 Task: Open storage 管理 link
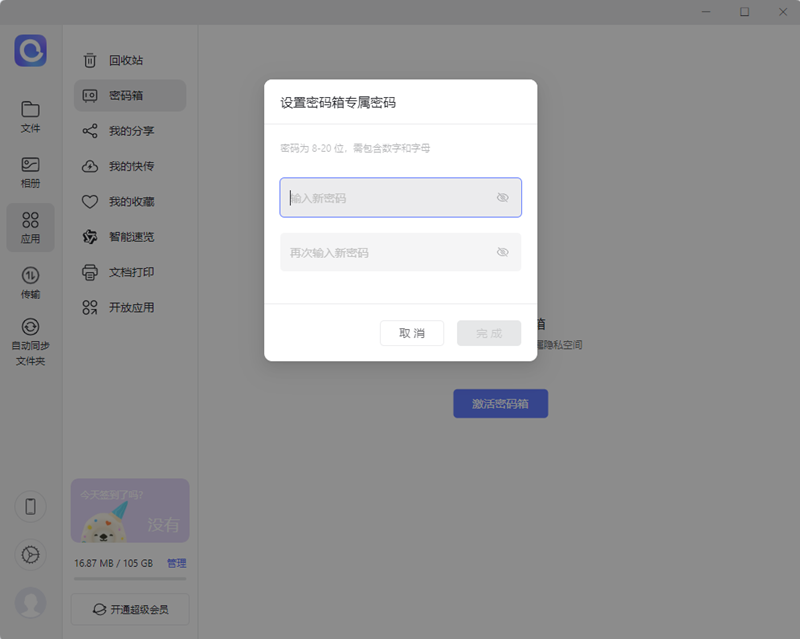coord(176,563)
